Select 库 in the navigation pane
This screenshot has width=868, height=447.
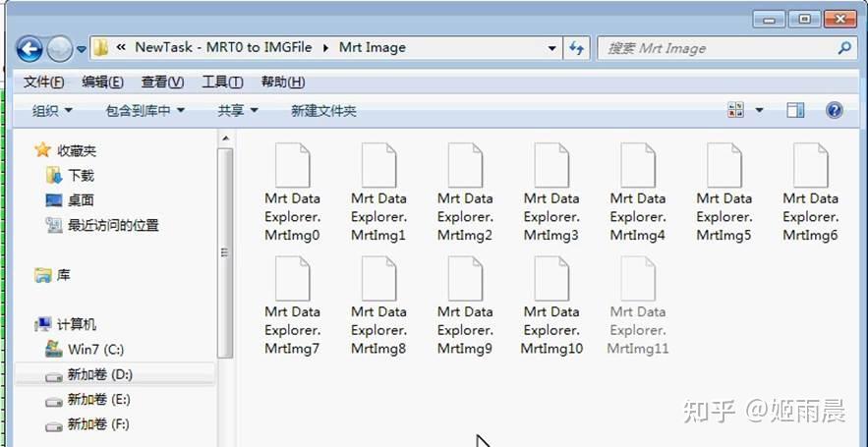(x=52, y=275)
